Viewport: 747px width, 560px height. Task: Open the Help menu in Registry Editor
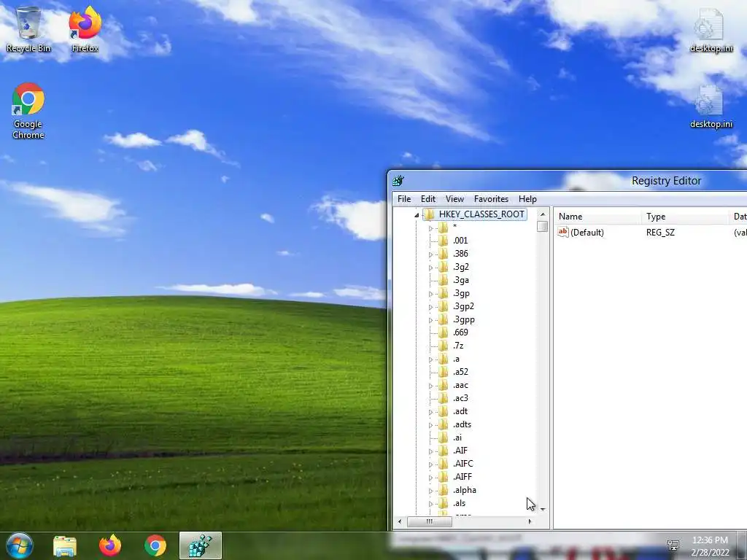(x=527, y=199)
